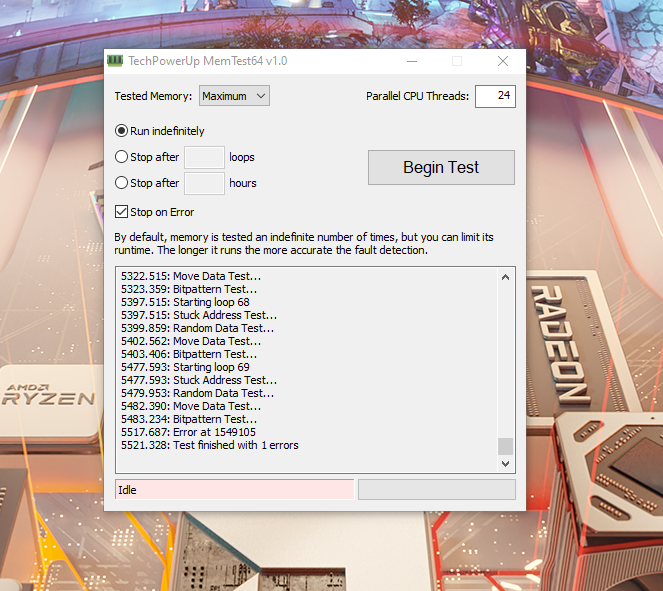Click the log scrollbar thumb
The height and width of the screenshot is (591, 663).
point(505,446)
